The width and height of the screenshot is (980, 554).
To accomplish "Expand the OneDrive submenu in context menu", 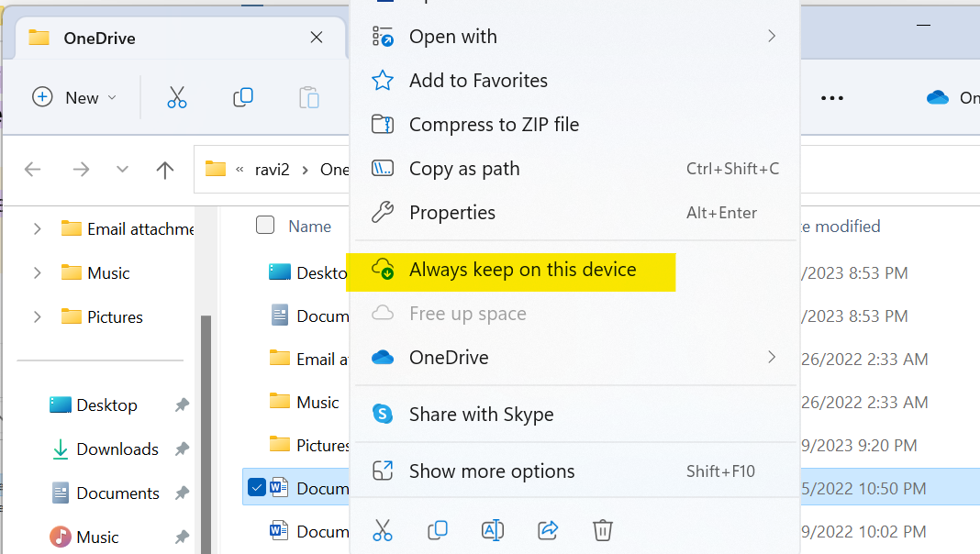I will (772, 358).
